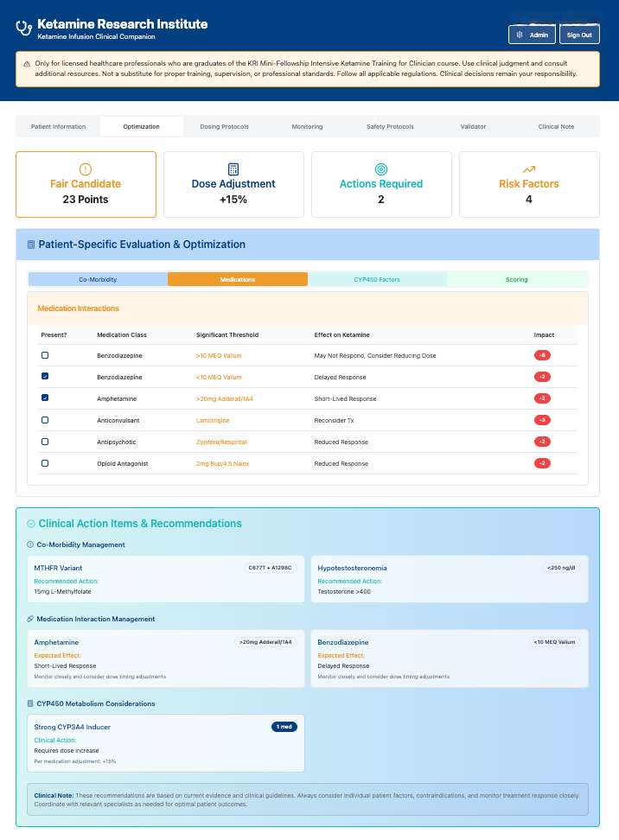Check the Benzodiazepine >10 MEQ Valium checkbox
The image size is (619, 840).
click(45, 355)
